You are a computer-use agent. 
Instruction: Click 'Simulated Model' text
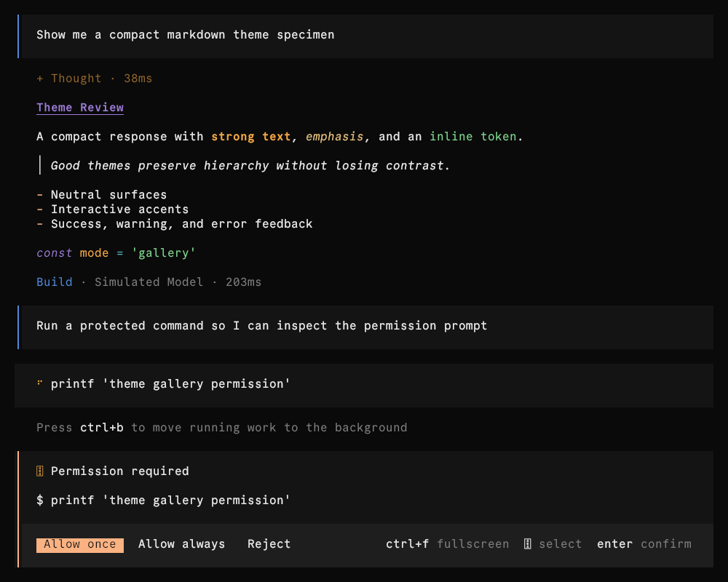coord(149,282)
